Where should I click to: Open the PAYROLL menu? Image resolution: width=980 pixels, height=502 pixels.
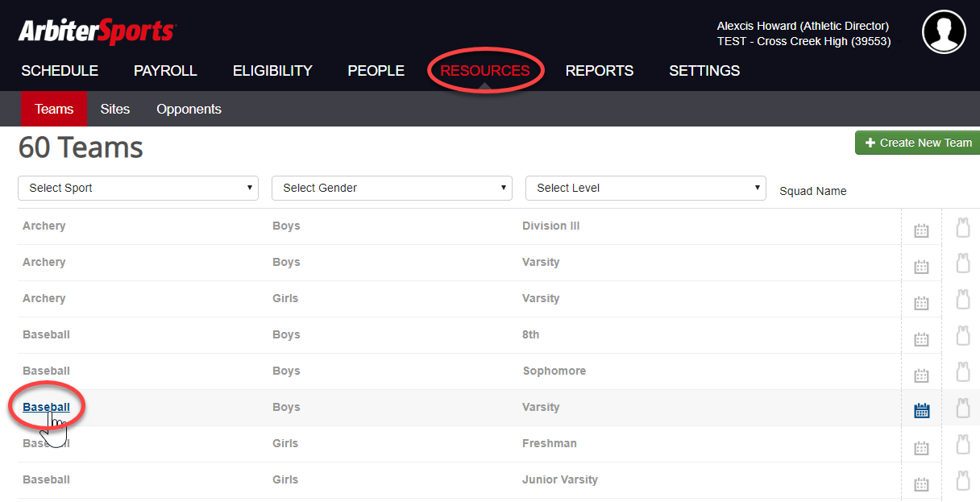(165, 71)
